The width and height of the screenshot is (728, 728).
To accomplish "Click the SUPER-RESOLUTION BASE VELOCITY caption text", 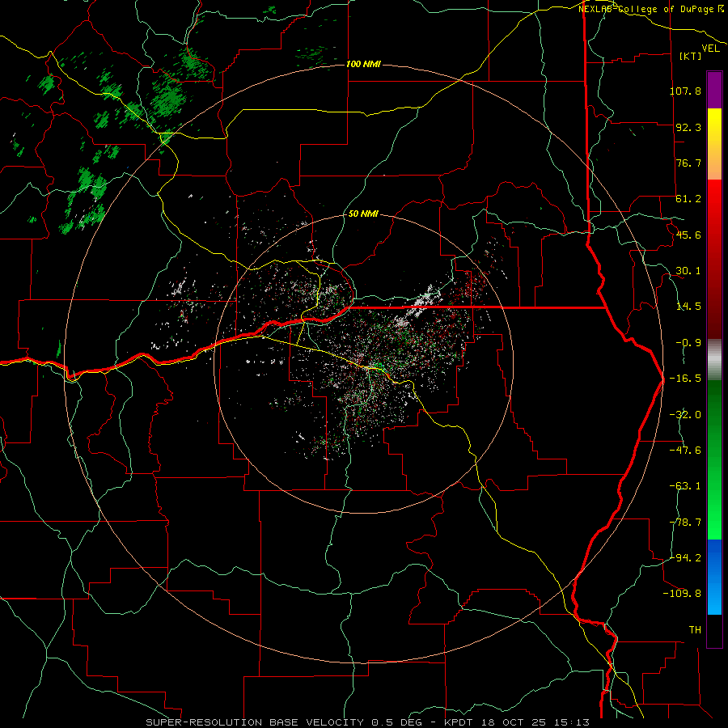I will coord(255,722).
